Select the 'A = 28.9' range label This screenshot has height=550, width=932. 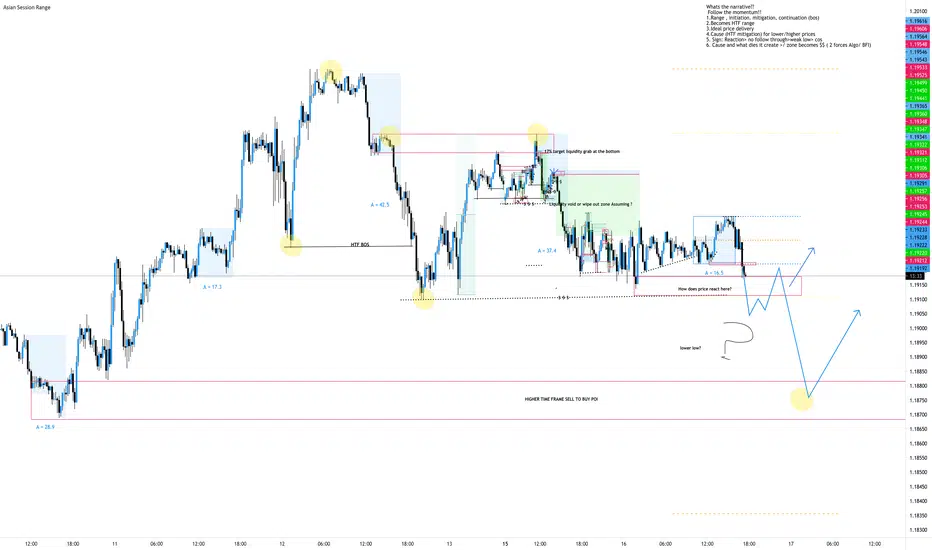click(x=45, y=427)
